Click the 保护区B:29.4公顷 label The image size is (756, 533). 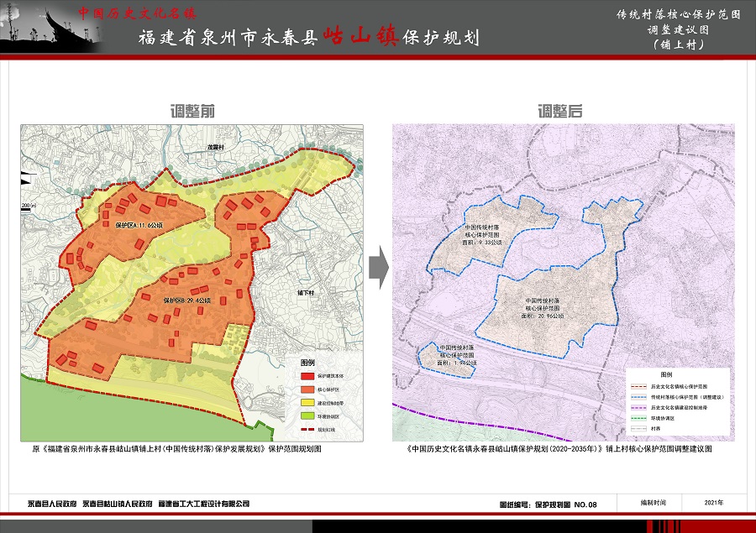click(x=186, y=300)
